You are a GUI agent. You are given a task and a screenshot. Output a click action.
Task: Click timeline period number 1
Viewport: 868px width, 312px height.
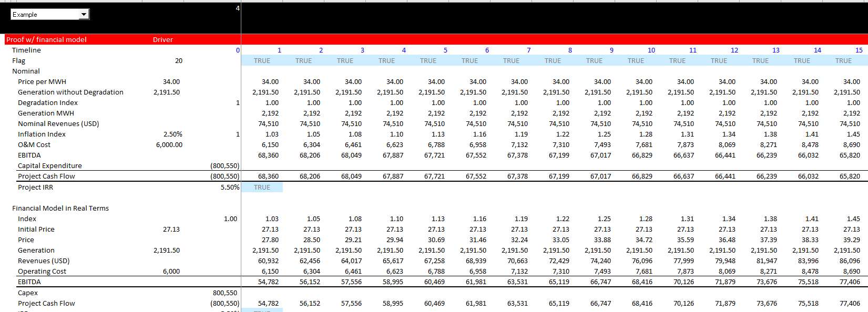click(279, 50)
